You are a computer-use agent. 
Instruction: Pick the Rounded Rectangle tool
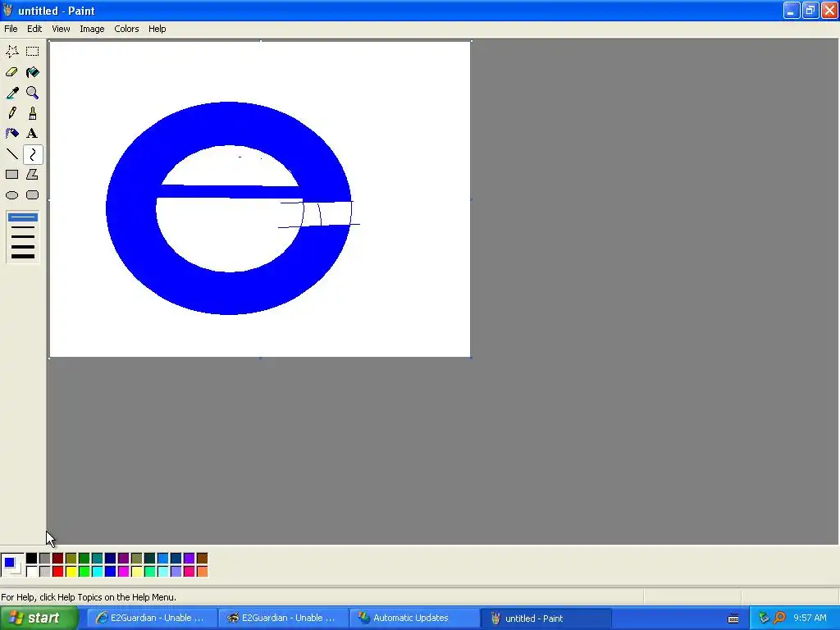click(x=33, y=195)
